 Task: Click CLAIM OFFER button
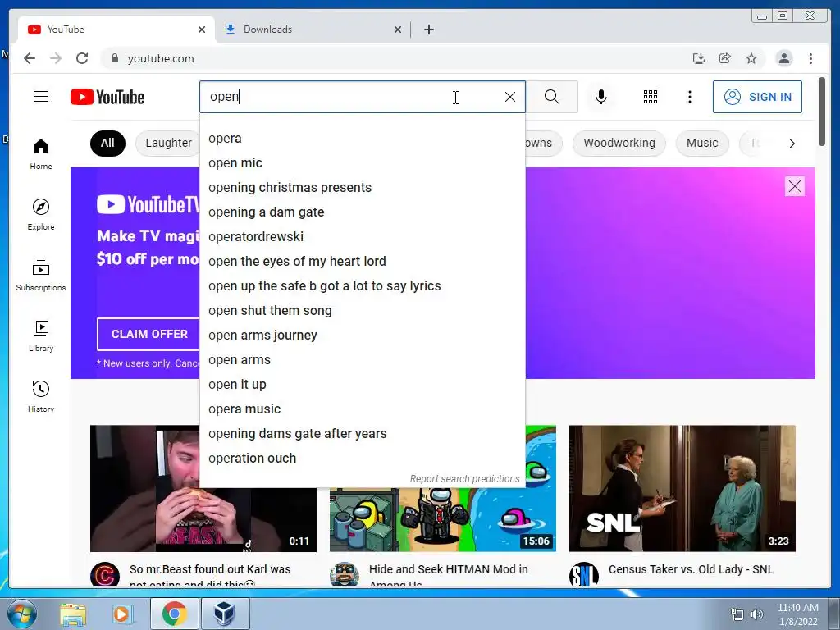tap(149, 334)
